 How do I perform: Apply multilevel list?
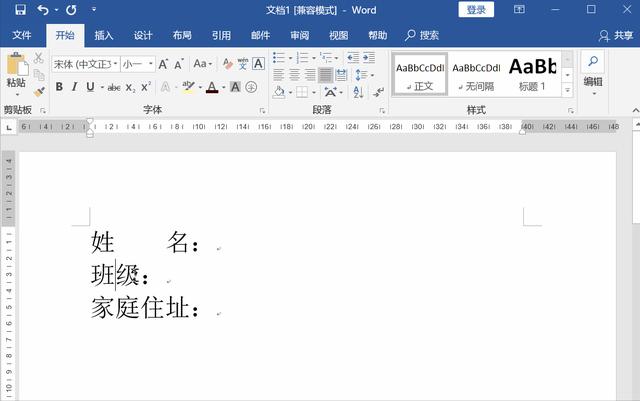326,58
